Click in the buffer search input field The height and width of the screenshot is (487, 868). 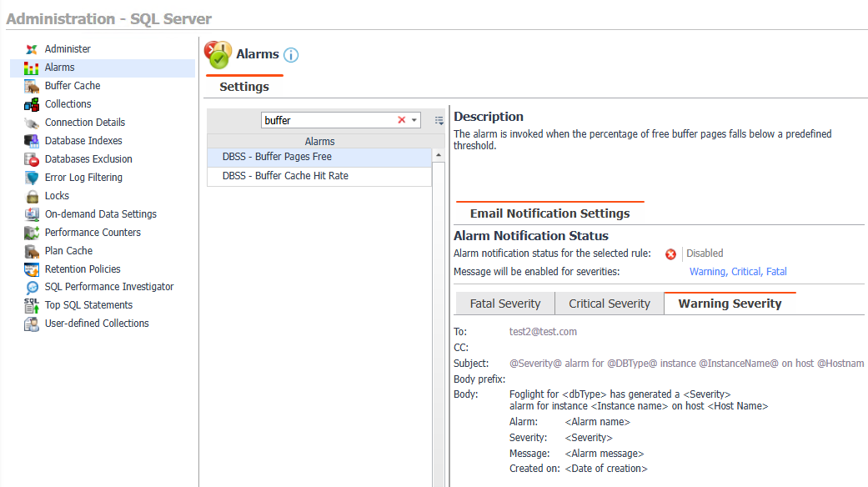pyautogui.click(x=328, y=120)
